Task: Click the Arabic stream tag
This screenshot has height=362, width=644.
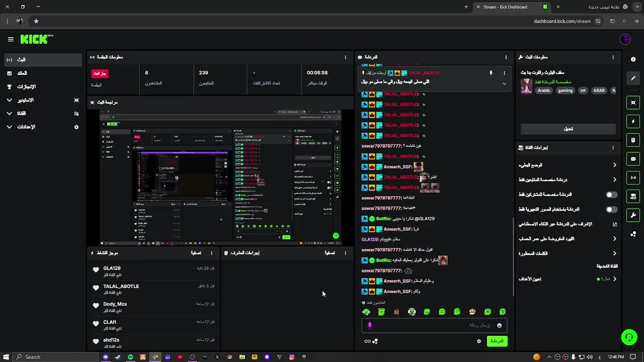Action: pyautogui.click(x=544, y=90)
